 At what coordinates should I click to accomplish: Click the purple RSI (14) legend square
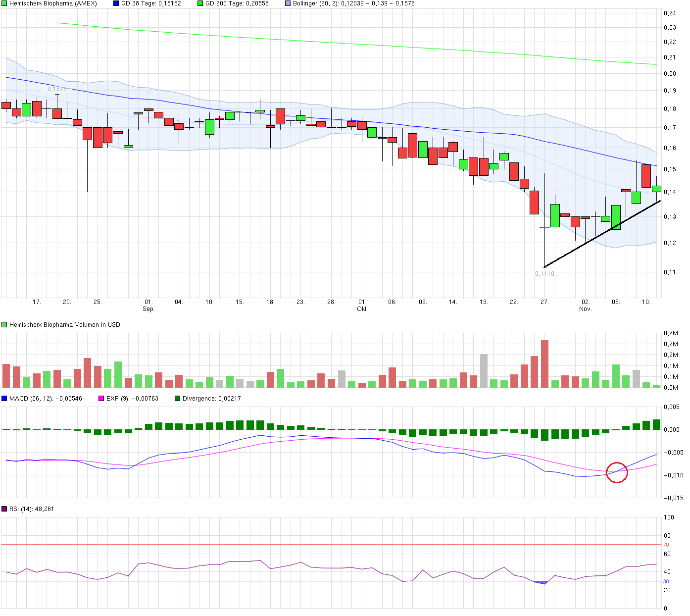(4, 509)
